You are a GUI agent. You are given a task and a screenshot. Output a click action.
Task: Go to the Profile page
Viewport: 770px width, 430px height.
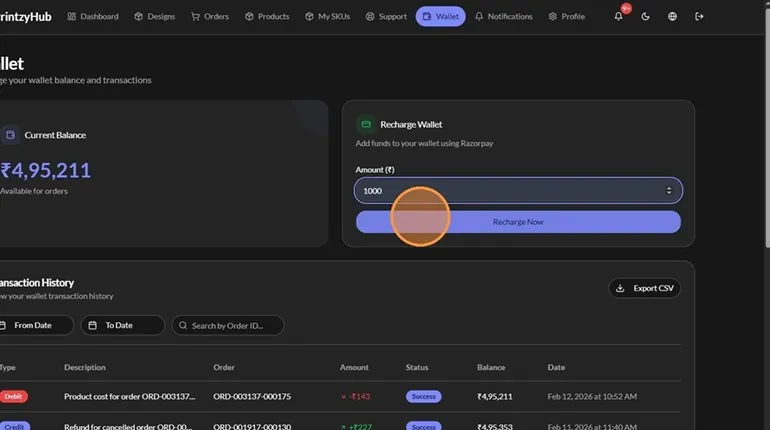pyautogui.click(x=567, y=16)
